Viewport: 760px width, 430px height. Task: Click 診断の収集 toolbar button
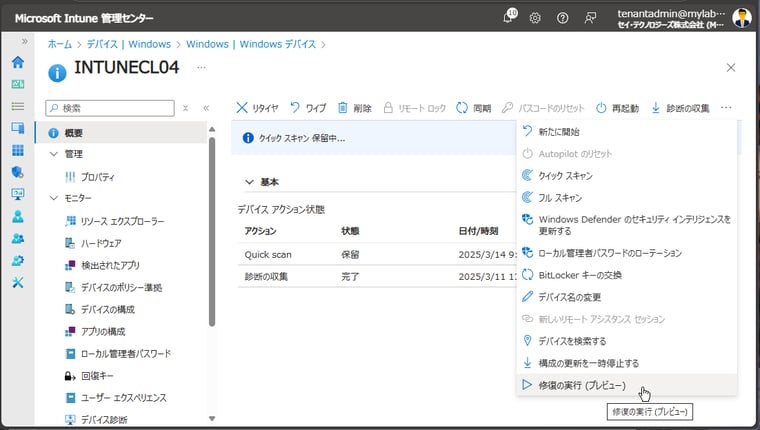tap(681, 108)
